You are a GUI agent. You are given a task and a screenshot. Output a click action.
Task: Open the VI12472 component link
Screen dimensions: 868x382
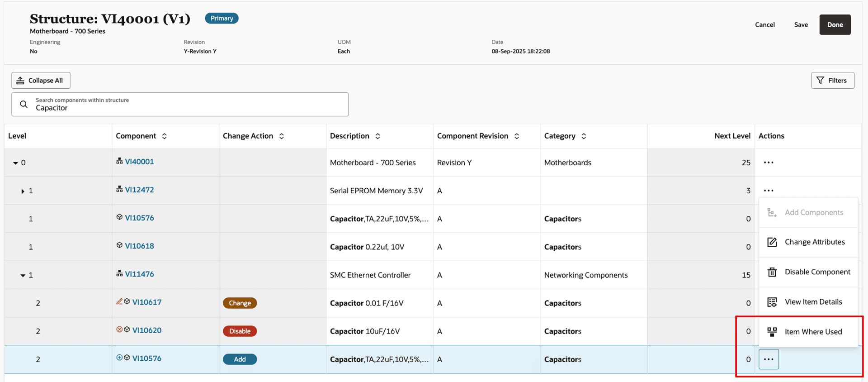(x=139, y=190)
